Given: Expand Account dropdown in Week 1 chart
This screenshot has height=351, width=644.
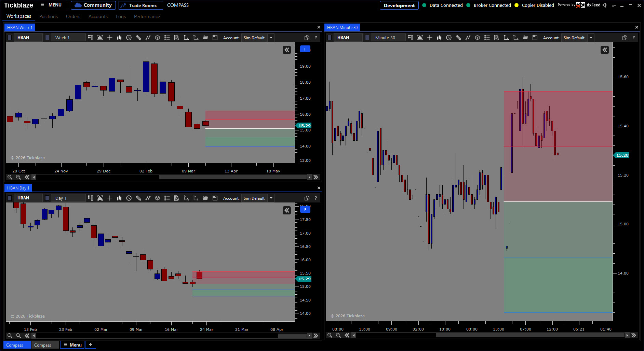Looking at the screenshot, I should [x=271, y=38].
